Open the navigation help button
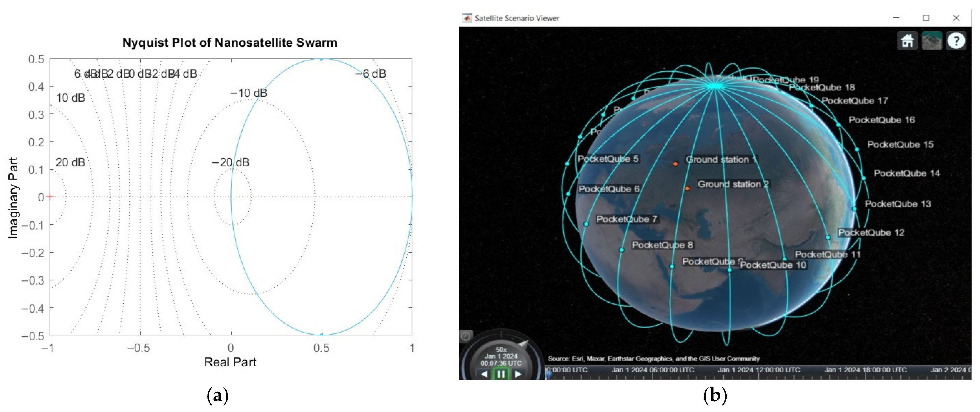This screenshot has height=412, width=980. point(956,41)
